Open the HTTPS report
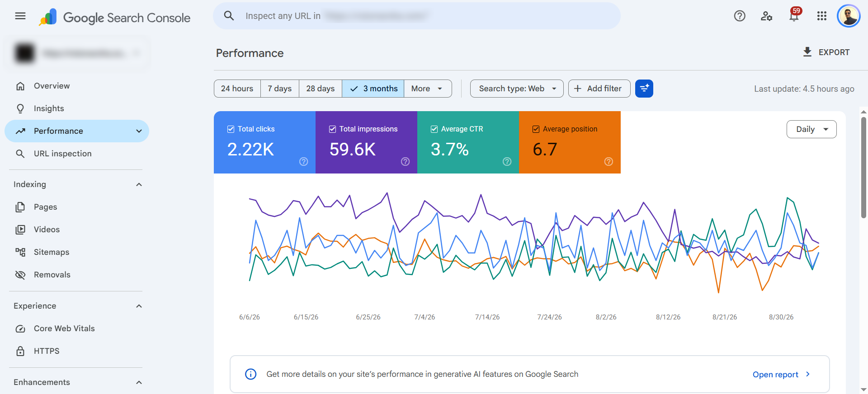This screenshot has height=394, width=868. [x=77, y=351]
